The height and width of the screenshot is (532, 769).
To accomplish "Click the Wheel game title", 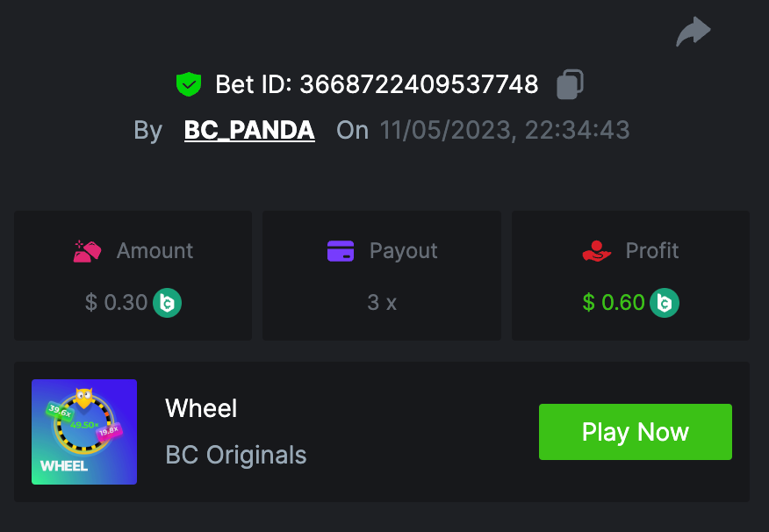I will (x=201, y=408).
